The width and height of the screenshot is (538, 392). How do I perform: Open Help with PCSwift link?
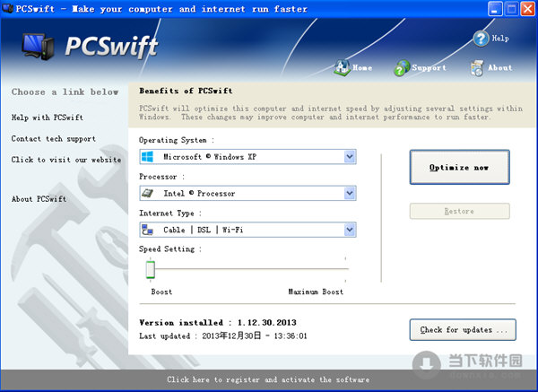pos(48,118)
